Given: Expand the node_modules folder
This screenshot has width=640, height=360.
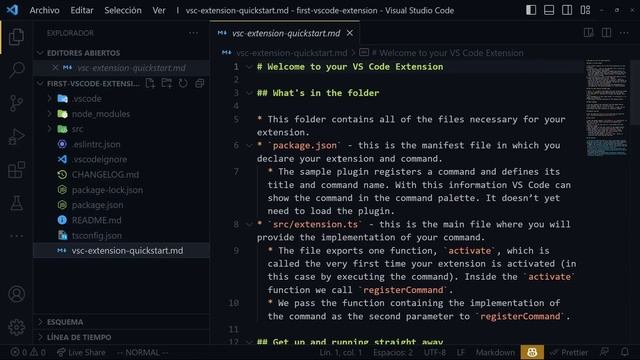Looking at the screenshot, I should [x=50, y=113].
